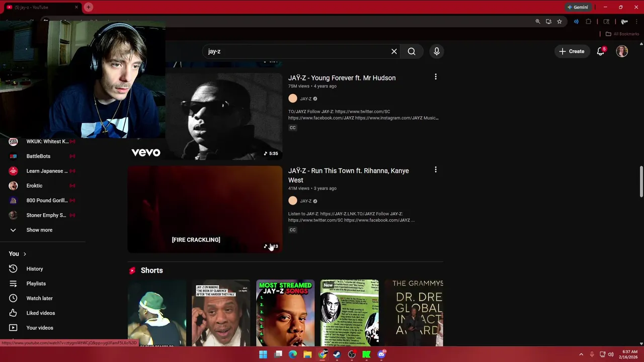Open the Dr. Dre Global Impact Award Short
The image size is (644, 362).
pos(414,313)
